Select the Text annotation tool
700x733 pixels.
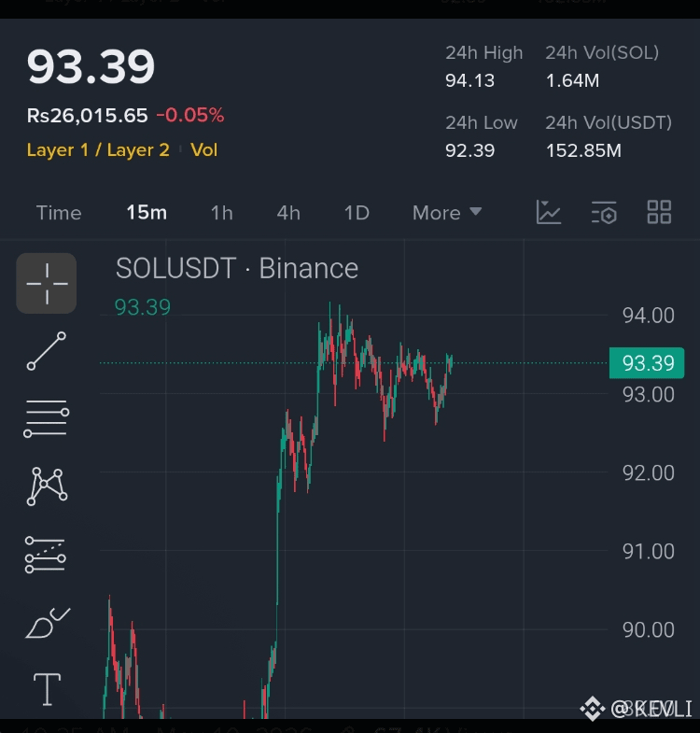[x=48, y=689]
